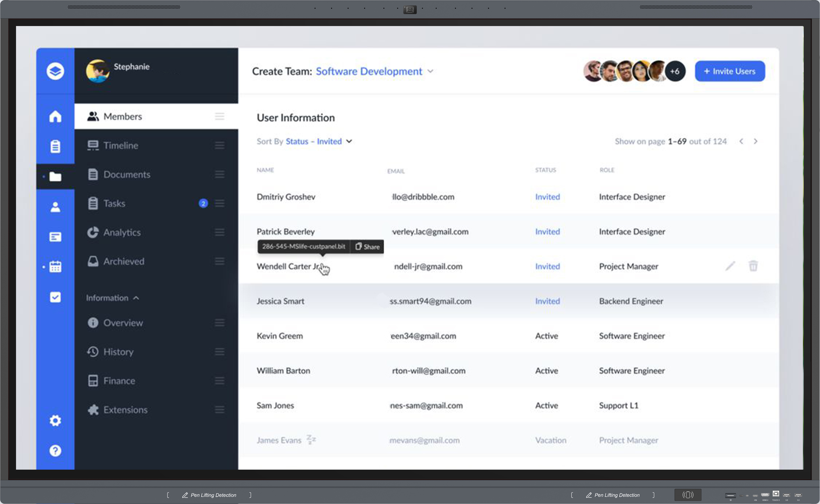Open the Overview menu item

156,323
